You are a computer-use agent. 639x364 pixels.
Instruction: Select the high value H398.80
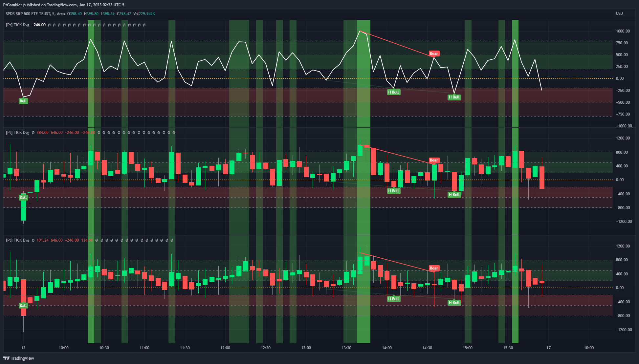91,14
